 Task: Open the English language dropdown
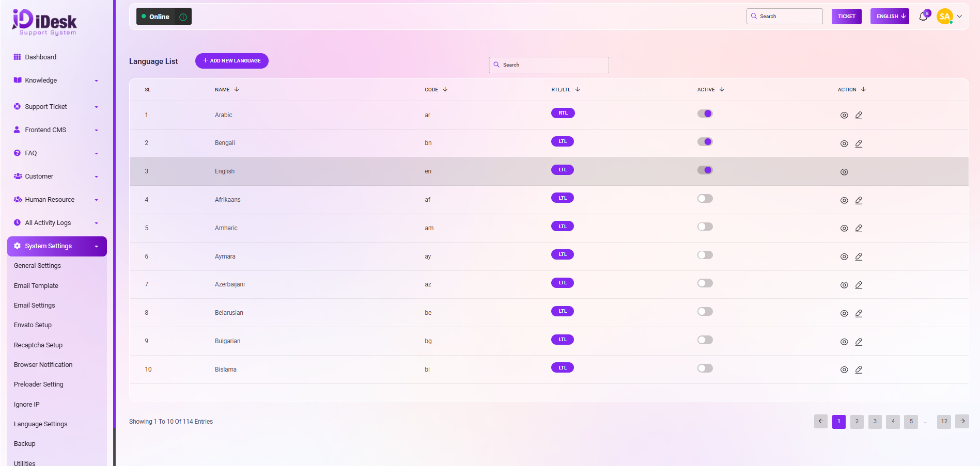pos(890,17)
